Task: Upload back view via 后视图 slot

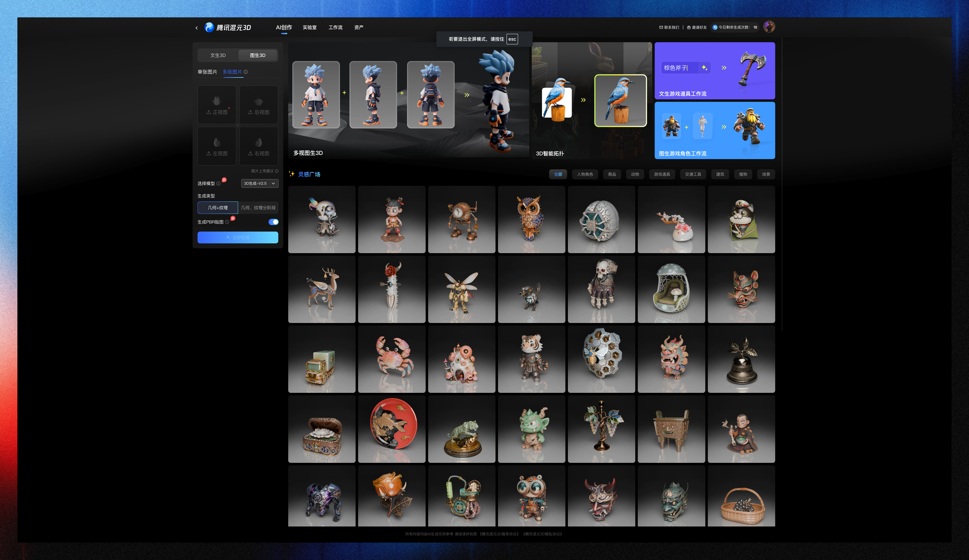Action: tap(259, 105)
